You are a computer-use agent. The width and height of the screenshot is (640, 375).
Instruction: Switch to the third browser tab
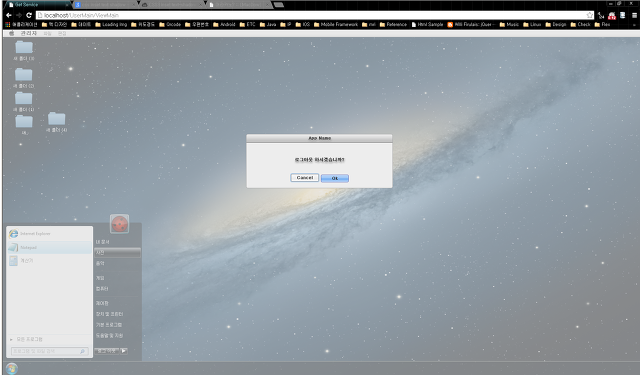coord(171,4)
